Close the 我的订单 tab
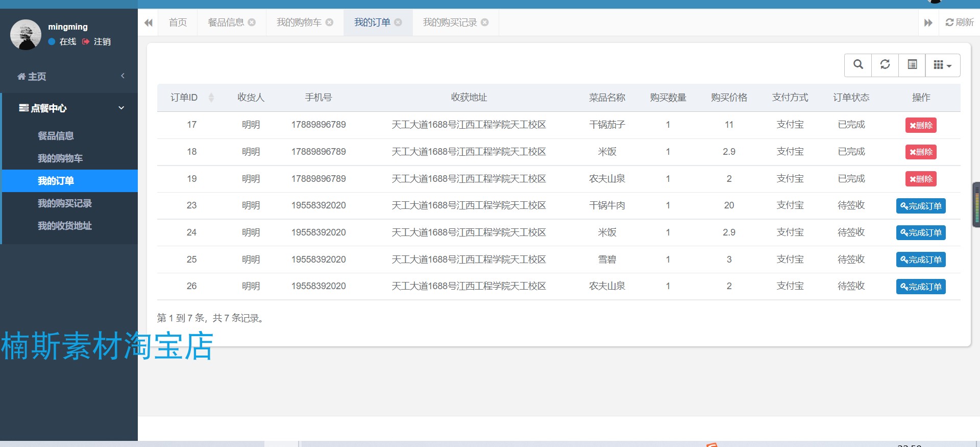Screen dimensions: 980x447 (398, 22)
